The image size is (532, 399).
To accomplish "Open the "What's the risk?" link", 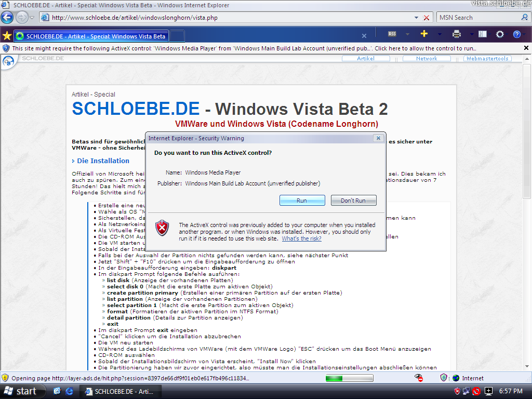I will pyautogui.click(x=302, y=238).
